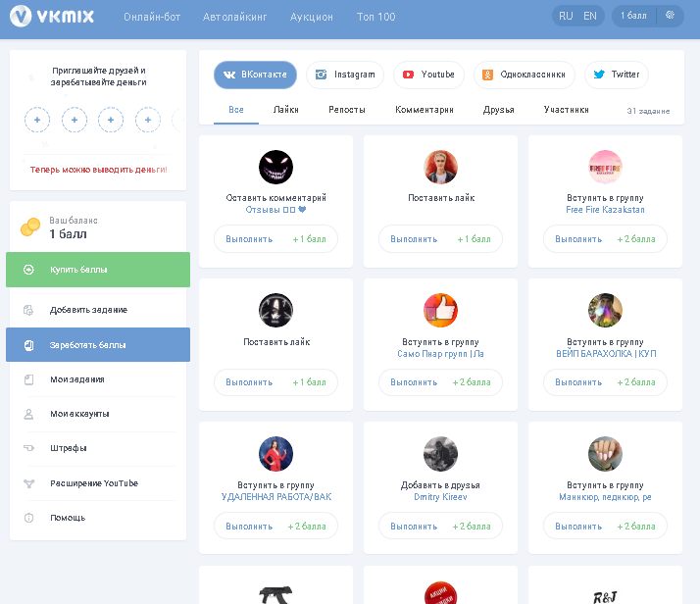The height and width of the screenshot is (604, 700).
Task: Click the fourth invite friend plus circle
Action: point(148,120)
